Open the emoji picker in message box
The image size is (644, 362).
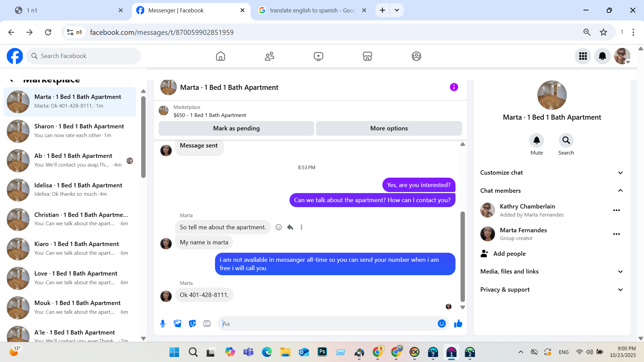tap(441, 323)
